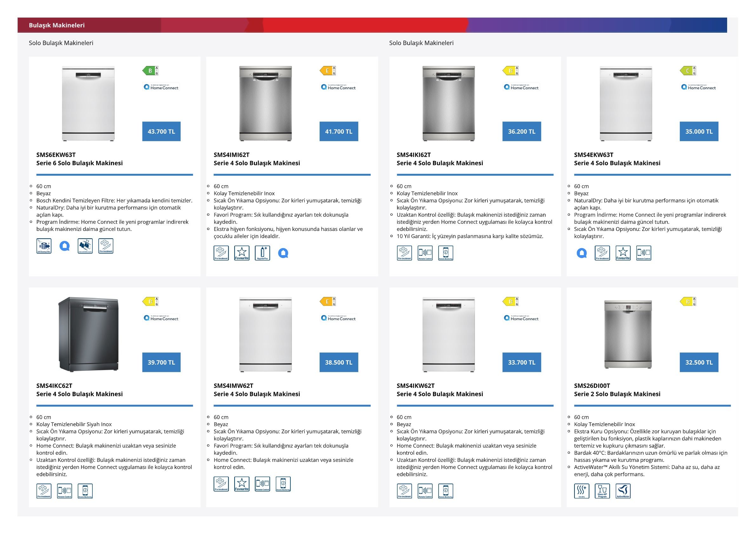Select the Pre-treatment icon under SMS4IKC62T
This screenshot has width=756, height=534.
tap(44, 491)
